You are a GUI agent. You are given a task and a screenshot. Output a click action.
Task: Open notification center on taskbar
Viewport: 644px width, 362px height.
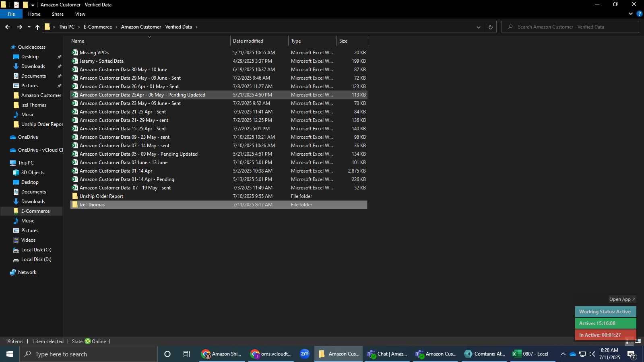(x=632, y=354)
